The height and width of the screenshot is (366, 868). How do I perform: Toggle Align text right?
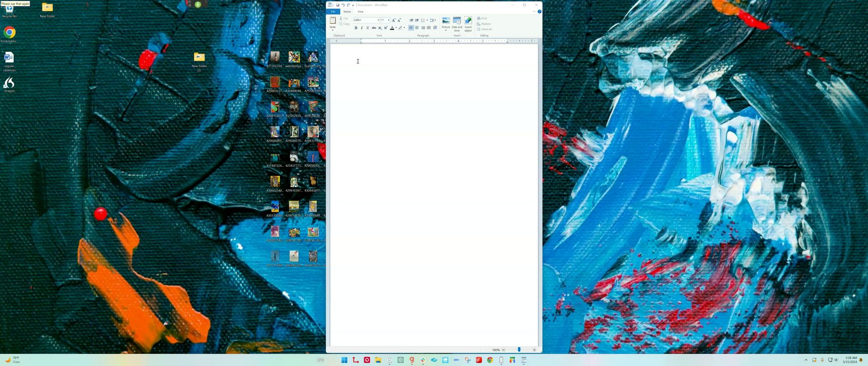423,27
